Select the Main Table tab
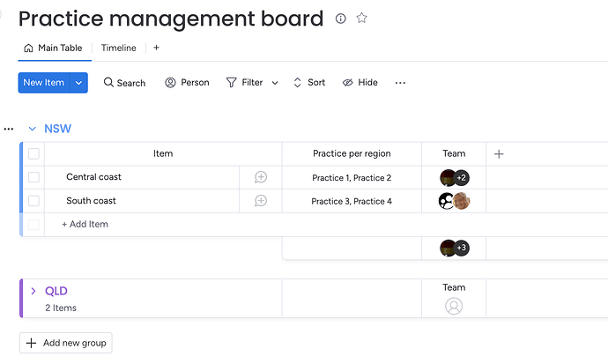608x364 pixels. tap(53, 48)
